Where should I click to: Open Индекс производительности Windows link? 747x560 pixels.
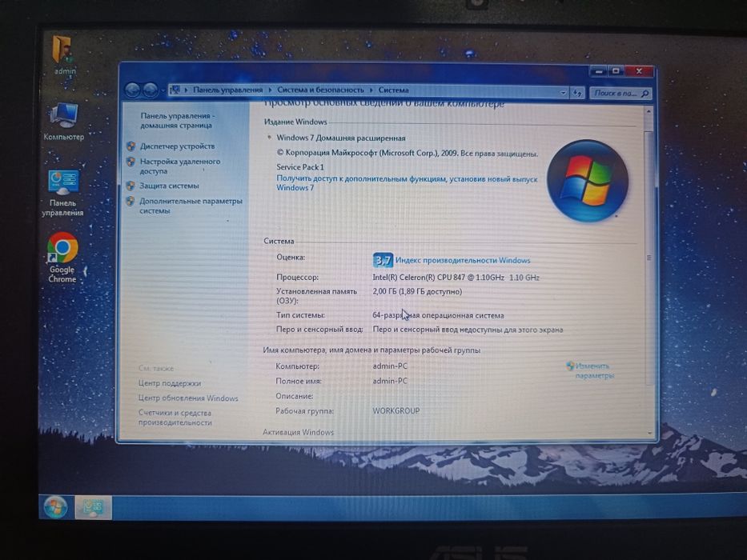pyautogui.click(x=463, y=260)
